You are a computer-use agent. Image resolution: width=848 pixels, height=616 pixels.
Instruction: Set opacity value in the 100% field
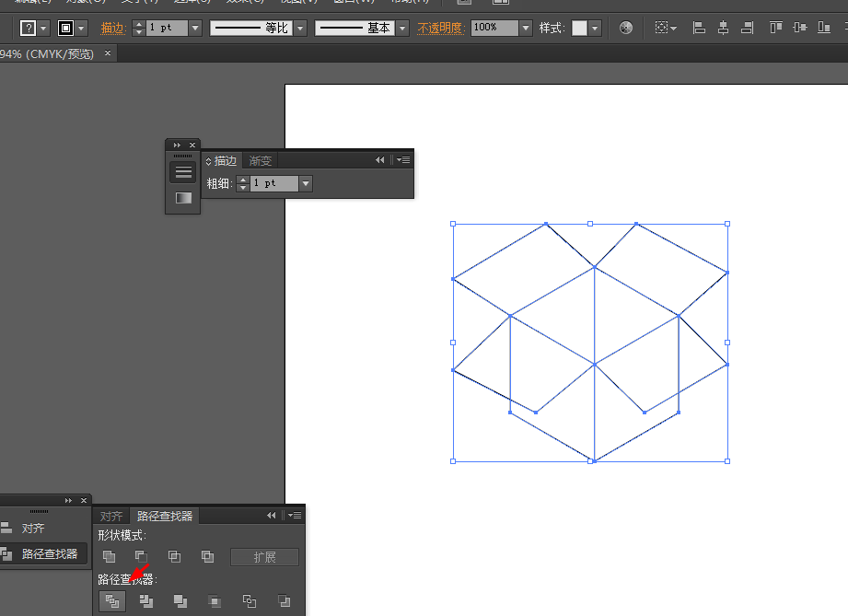click(x=494, y=28)
